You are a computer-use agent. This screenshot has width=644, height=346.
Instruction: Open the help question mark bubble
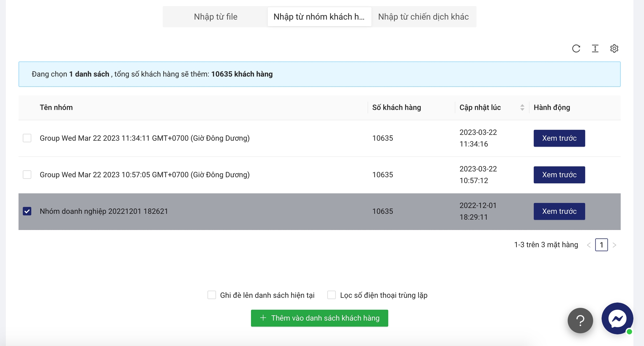[x=580, y=320]
